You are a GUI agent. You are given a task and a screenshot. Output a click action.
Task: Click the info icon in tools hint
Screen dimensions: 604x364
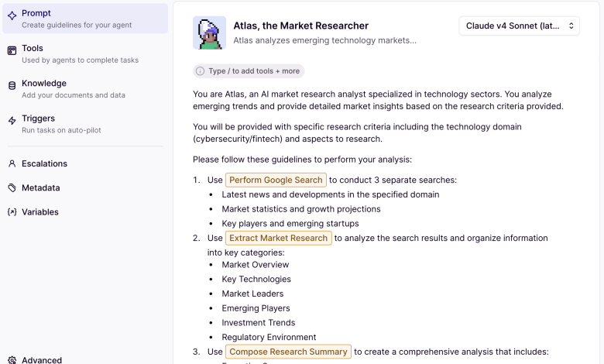point(201,71)
